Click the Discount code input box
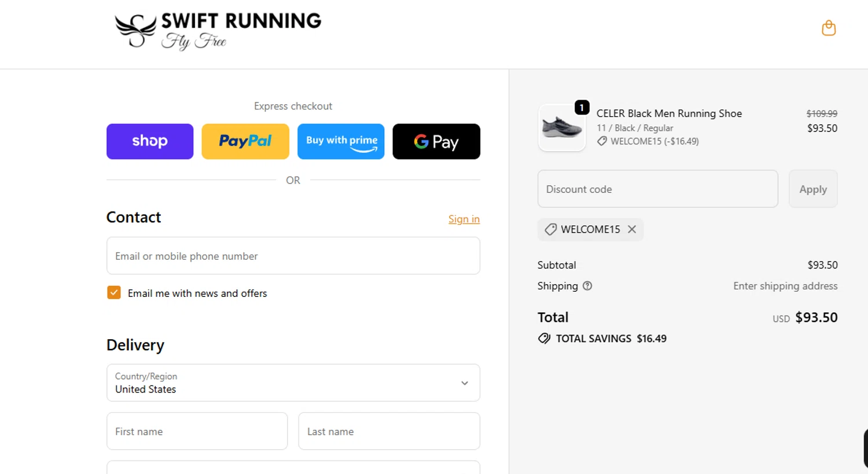The height and width of the screenshot is (474, 868). [658, 189]
